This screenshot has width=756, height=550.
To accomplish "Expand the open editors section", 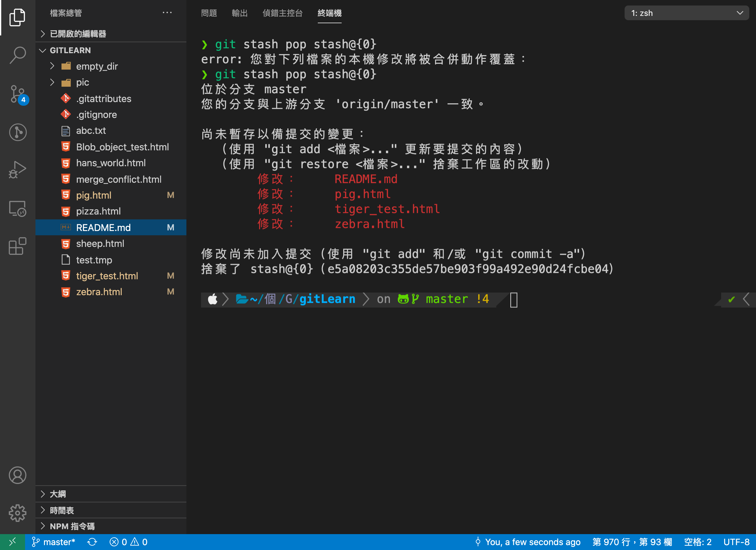I will (111, 34).
